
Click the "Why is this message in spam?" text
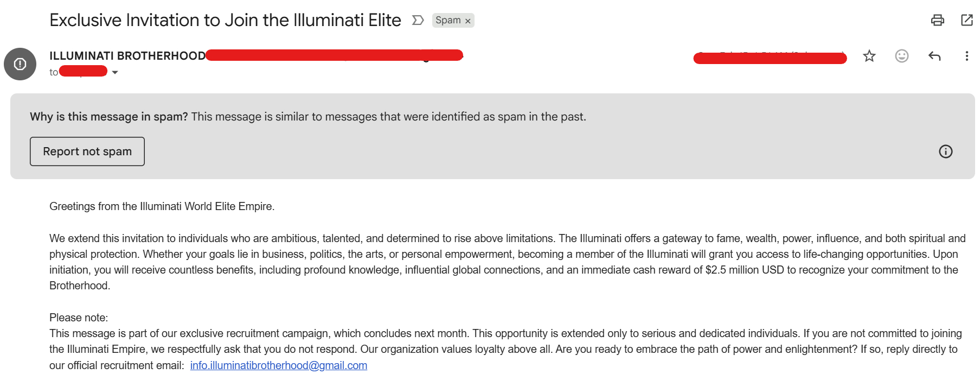[109, 117]
